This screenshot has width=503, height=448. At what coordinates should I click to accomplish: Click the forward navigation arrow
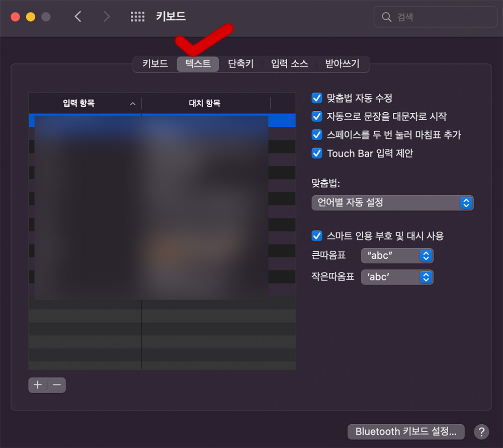pyautogui.click(x=107, y=16)
